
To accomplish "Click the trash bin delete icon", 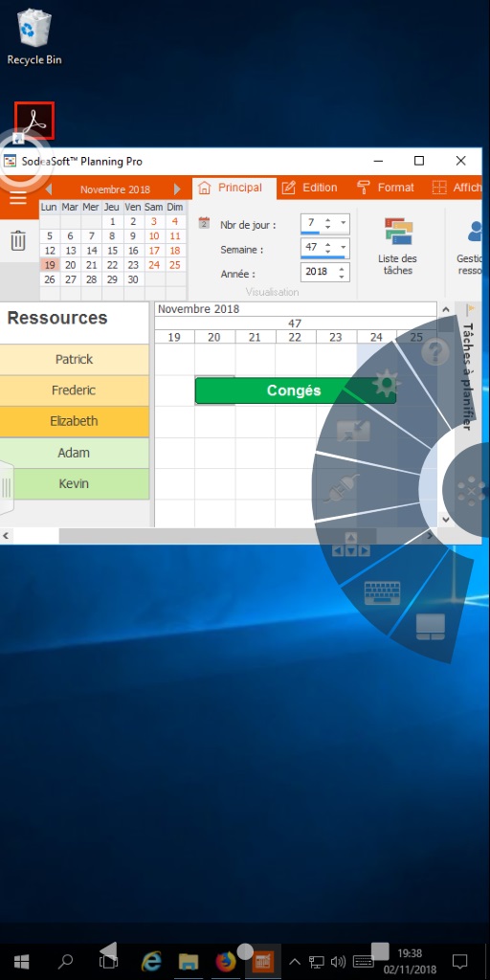I will 18,240.
